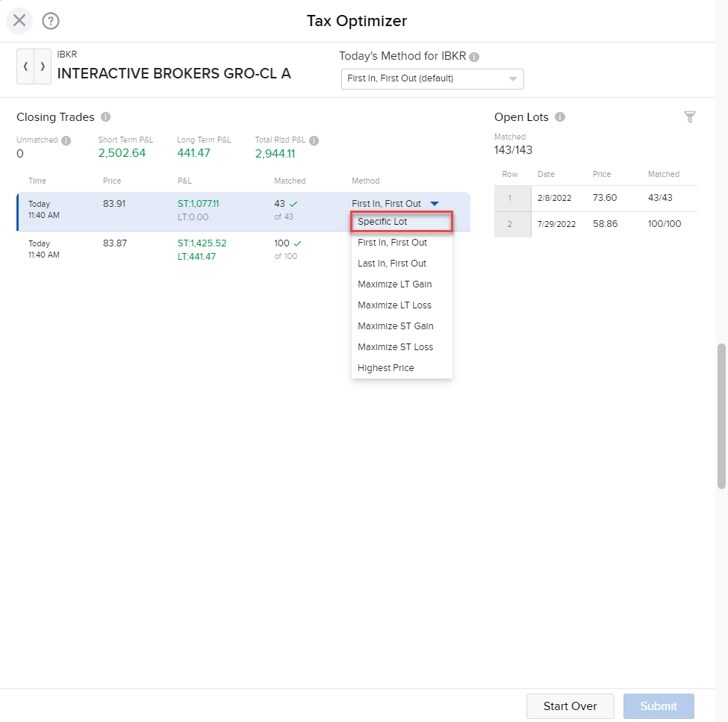Screen dimensions: 728x722
Task: View the Closing Trades info tooltip icon
Action: pos(105,116)
